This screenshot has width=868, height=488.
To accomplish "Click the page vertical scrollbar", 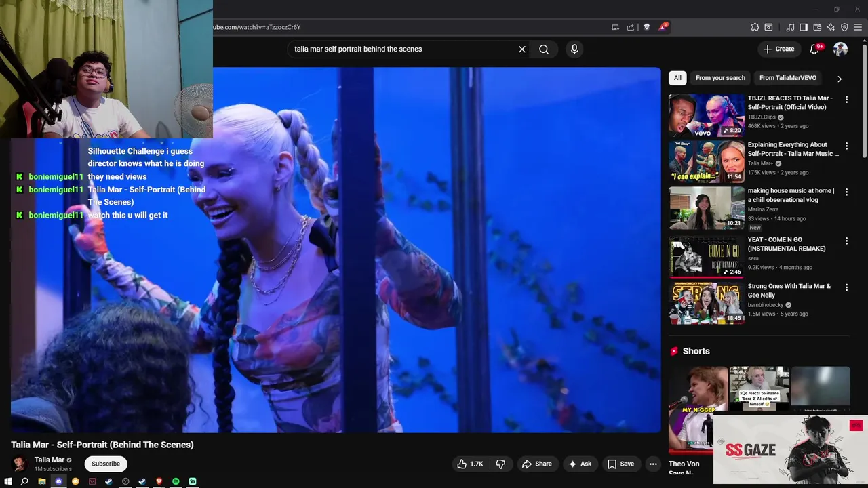I will pyautogui.click(x=864, y=102).
